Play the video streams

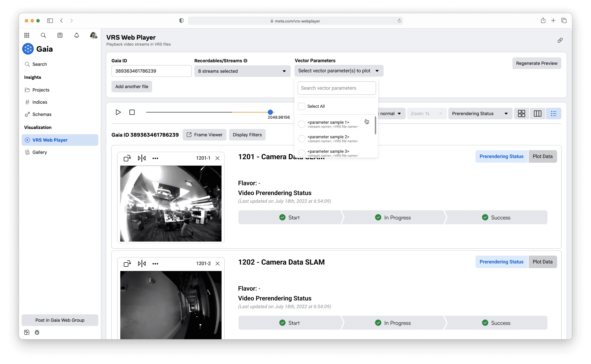coord(118,112)
